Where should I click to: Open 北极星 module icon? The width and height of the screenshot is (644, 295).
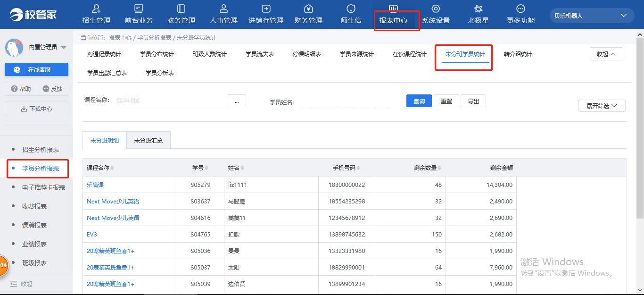[x=478, y=8]
